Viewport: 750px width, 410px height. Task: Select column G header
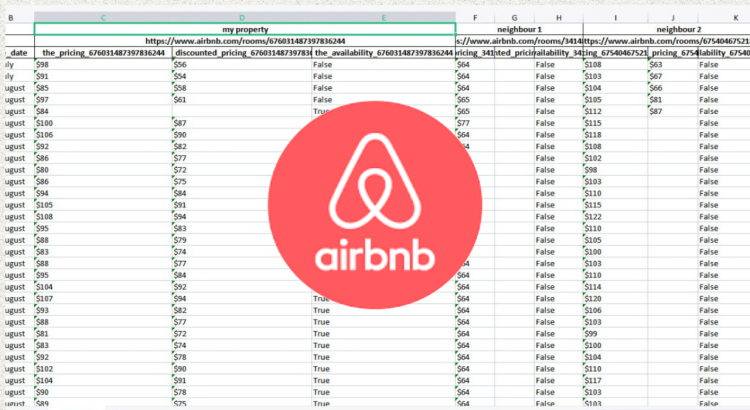[x=514, y=18]
